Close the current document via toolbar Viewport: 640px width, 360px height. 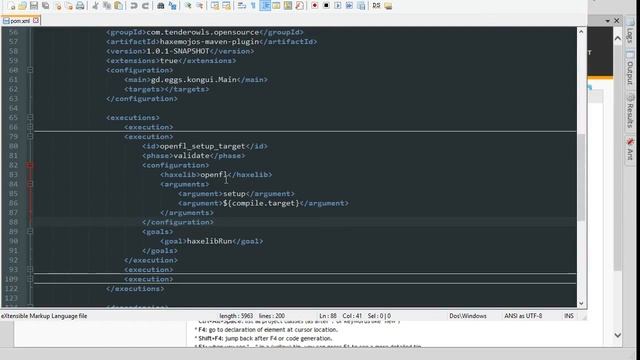pyautogui.click(x=58, y=6)
